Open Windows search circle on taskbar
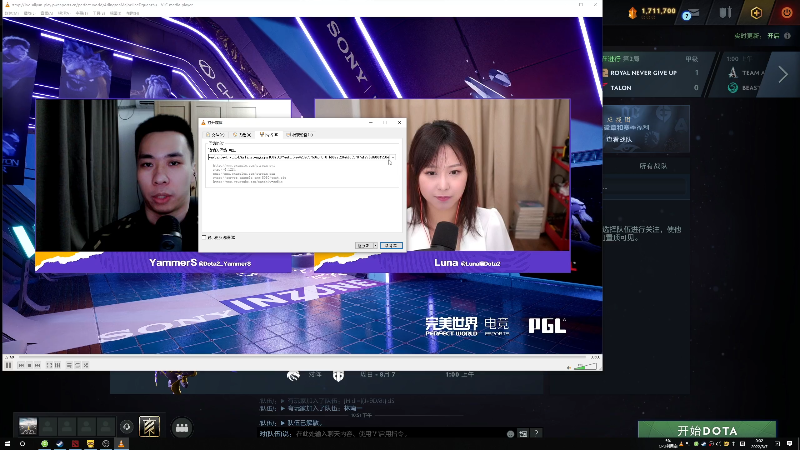The image size is (800, 450). pos(22,444)
